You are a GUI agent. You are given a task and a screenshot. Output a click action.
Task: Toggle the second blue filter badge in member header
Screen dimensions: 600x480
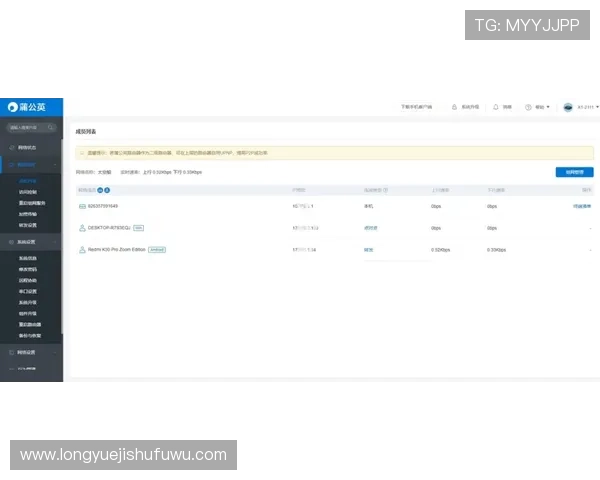107,189
